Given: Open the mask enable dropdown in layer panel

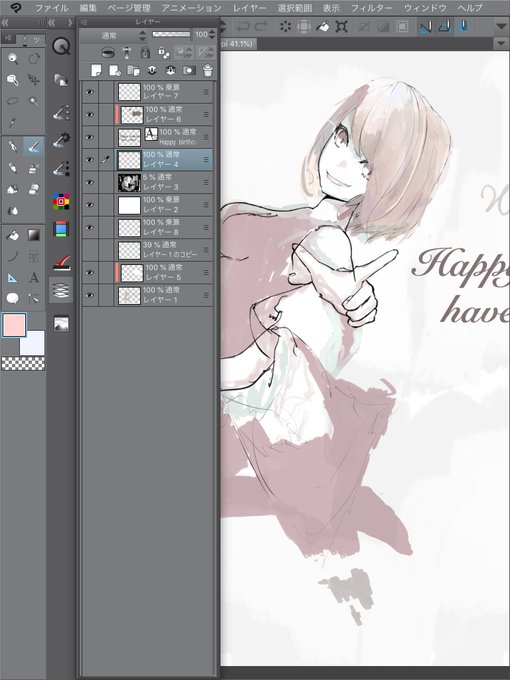Looking at the screenshot, I should pyautogui.click(x=183, y=52).
